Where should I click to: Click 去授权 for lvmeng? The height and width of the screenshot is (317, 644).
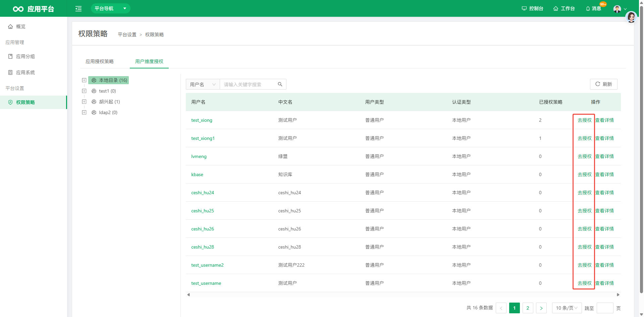[x=585, y=156]
